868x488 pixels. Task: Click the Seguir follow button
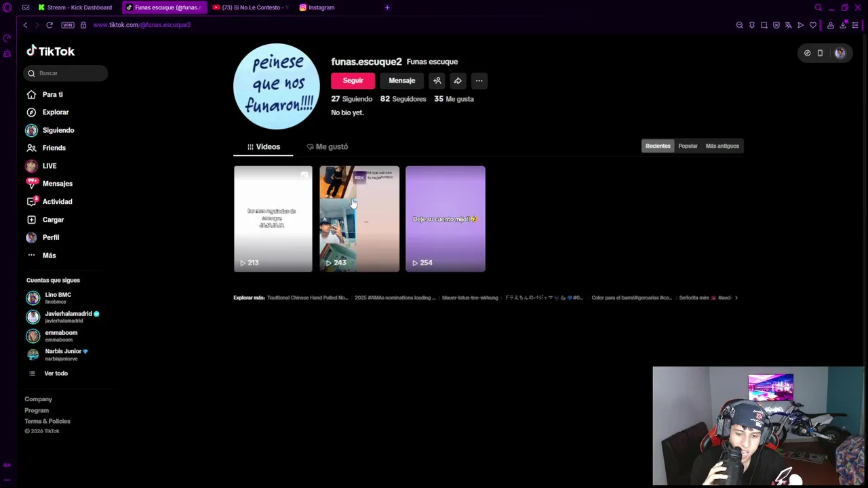click(353, 81)
